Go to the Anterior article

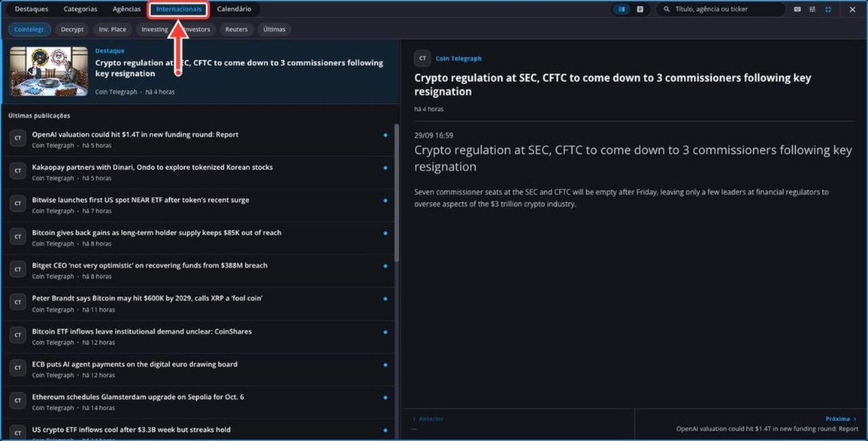(428, 419)
